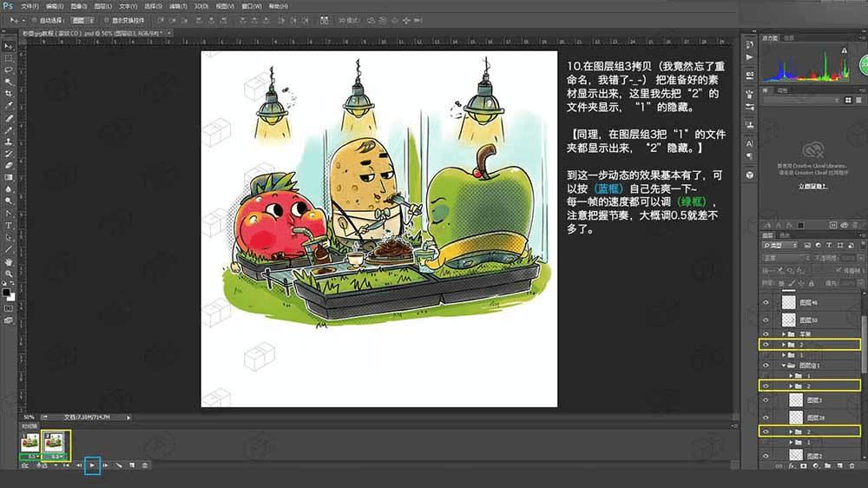The height and width of the screenshot is (488, 868).
Task: Go to the next animation frame
Action: click(106, 465)
